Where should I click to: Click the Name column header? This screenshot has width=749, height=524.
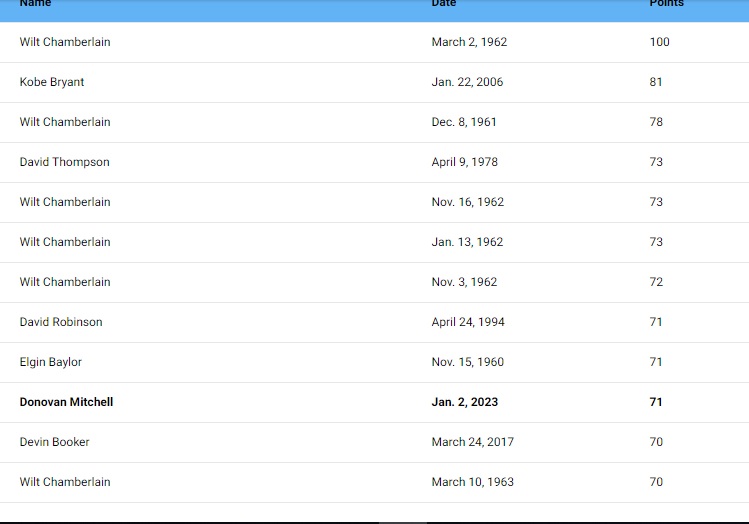point(35,4)
